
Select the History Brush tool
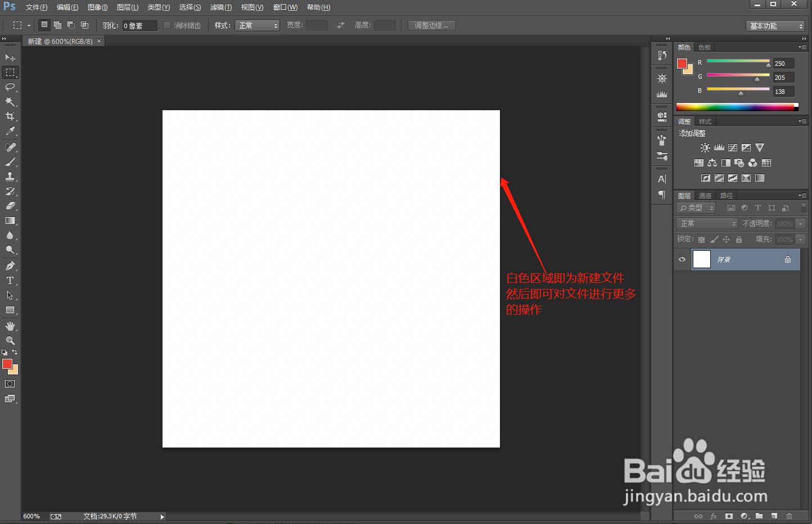(10, 191)
